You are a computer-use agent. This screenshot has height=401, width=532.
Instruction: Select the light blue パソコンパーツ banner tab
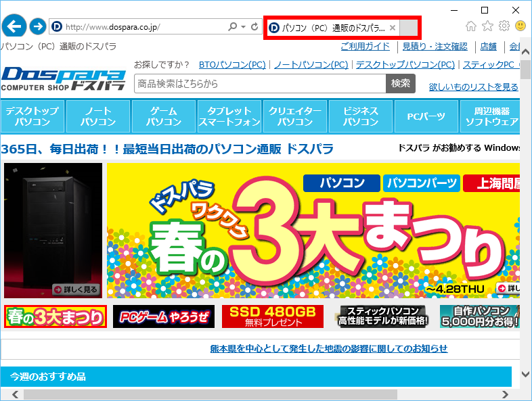click(422, 183)
